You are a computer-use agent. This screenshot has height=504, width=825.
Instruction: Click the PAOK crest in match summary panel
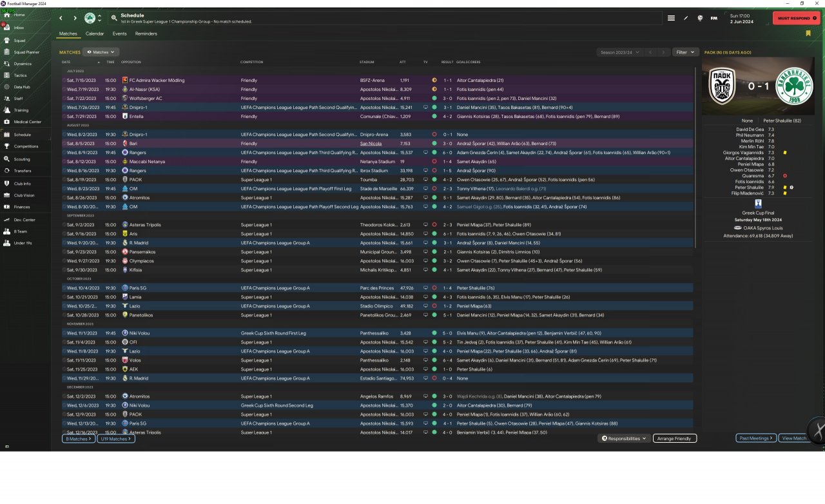(723, 86)
